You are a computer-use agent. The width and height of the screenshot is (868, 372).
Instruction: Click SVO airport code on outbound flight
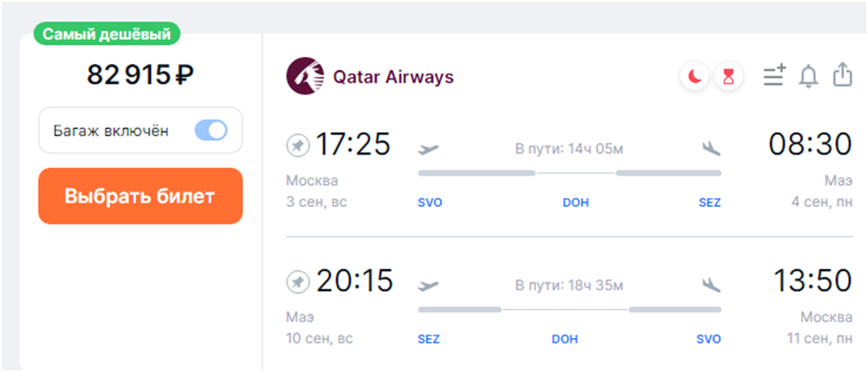430,202
